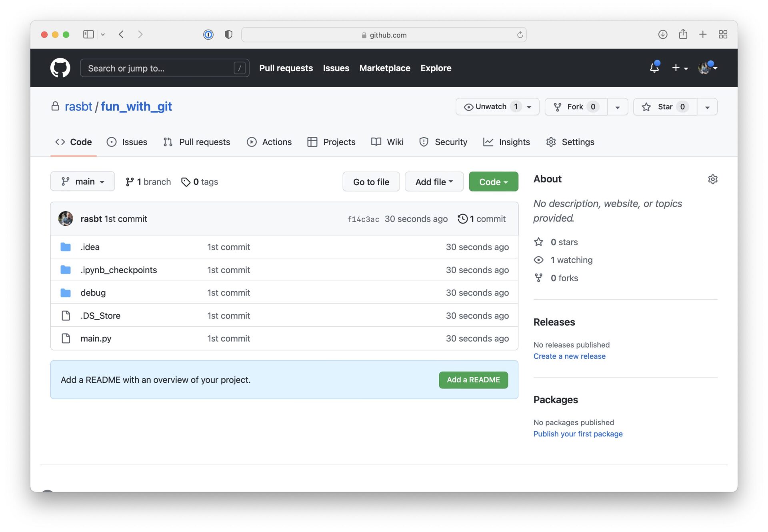
Task: Expand the Fork dropdown arrow
Action: click(618, 107)
